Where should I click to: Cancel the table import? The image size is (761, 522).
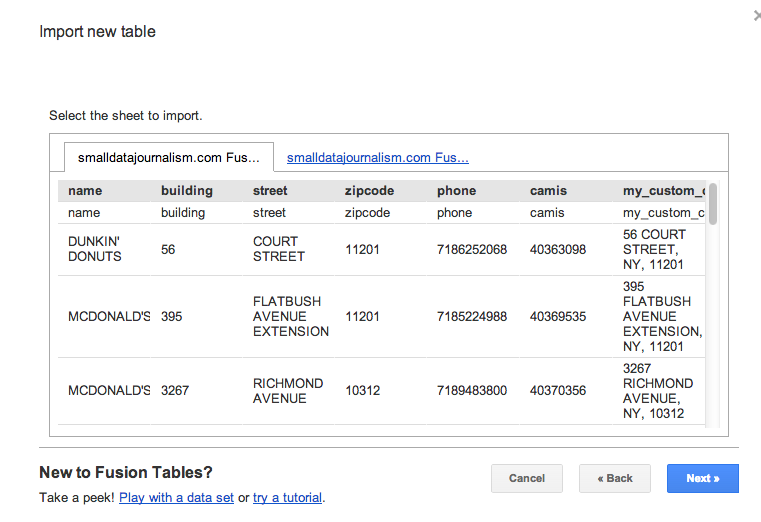point(527,478)
